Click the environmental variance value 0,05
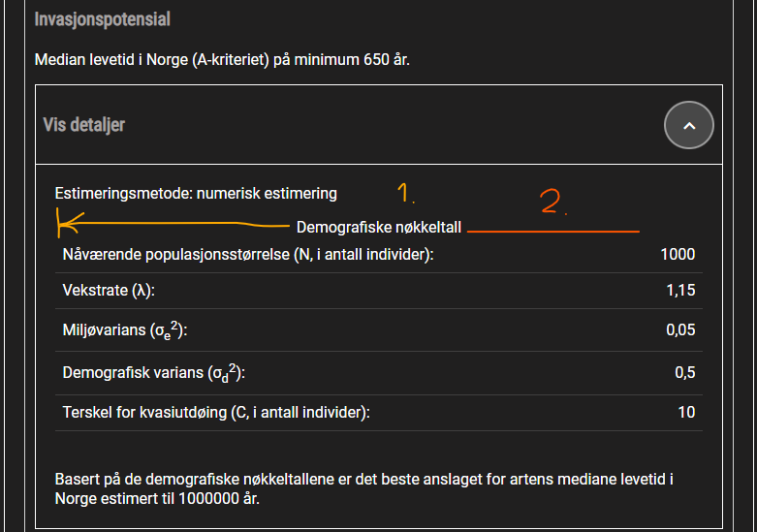 click(x=680, y=330)
